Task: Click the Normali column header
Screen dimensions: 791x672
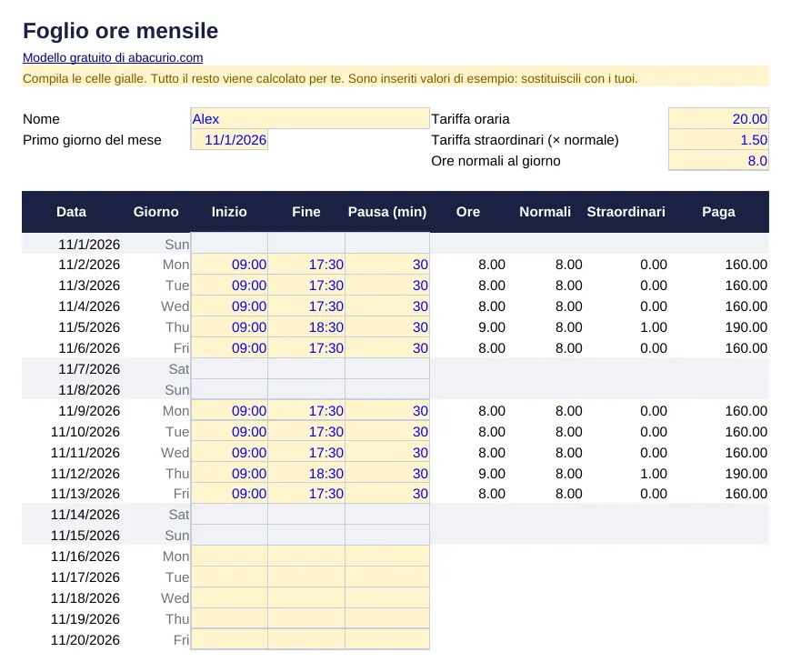Action: (x=545, y=211)
